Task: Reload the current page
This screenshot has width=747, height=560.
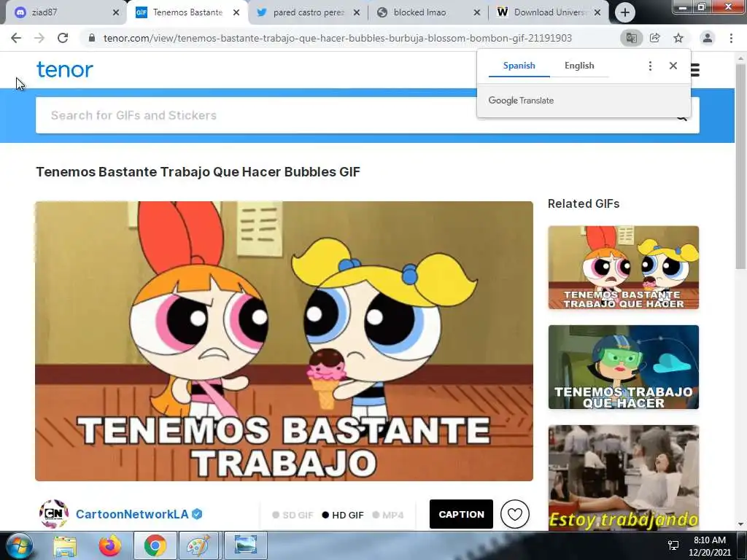Action: (x=63, y=38)
